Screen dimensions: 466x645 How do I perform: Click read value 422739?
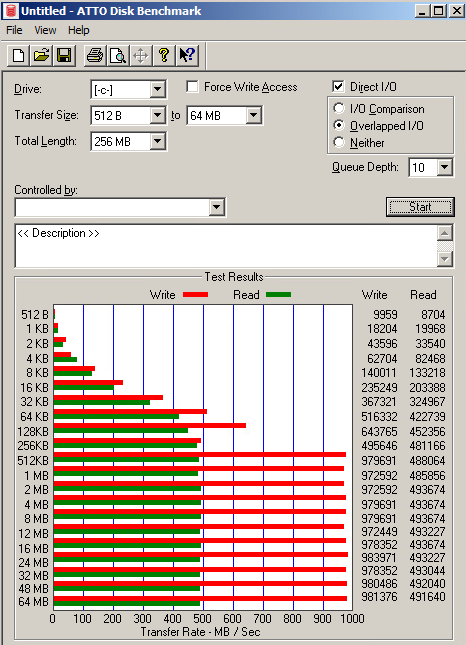coord(427,417)
